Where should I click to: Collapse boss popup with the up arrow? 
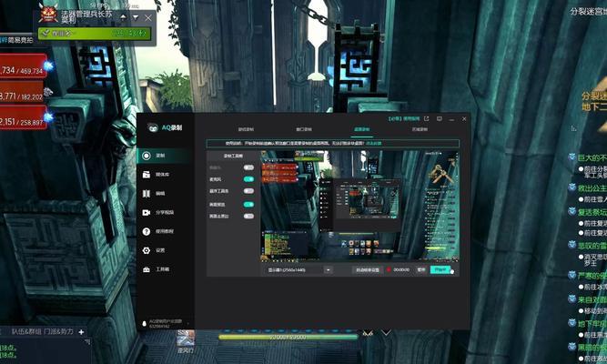coord(123,17)
